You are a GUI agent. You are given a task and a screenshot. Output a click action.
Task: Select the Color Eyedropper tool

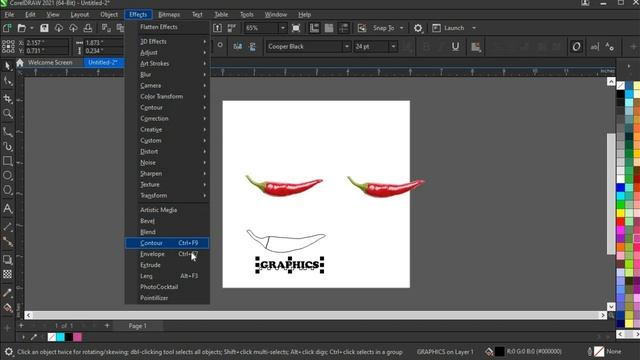(x=7, y=292)
